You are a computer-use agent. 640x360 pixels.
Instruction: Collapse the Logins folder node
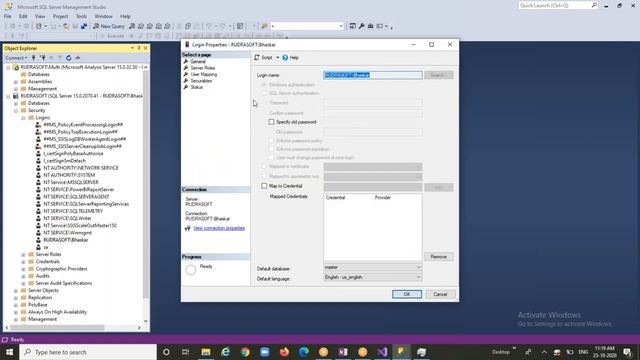[23, 118]
